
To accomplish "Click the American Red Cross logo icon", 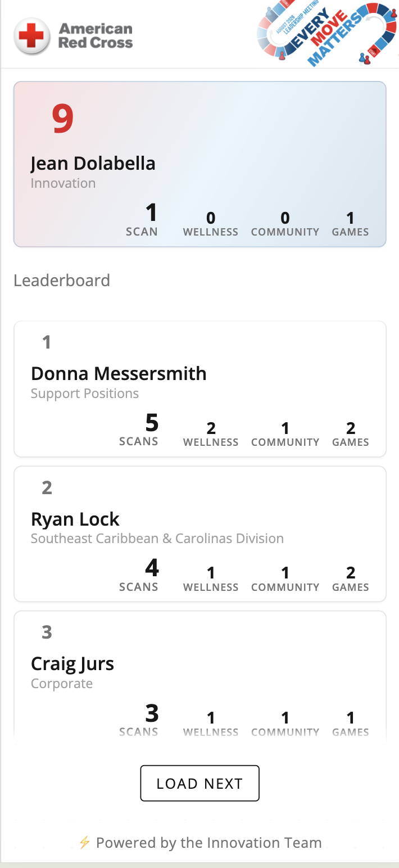I will (31, 36).
